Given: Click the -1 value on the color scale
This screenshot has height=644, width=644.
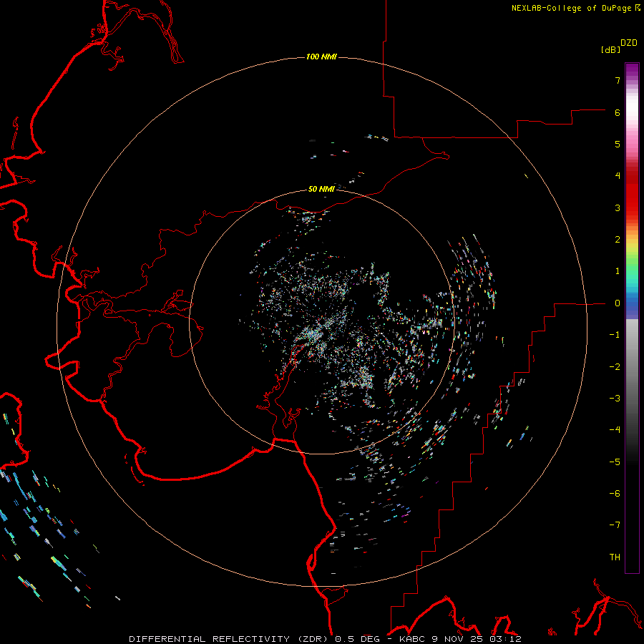Looking at the screenshot, I should click(x=615, y=335).
